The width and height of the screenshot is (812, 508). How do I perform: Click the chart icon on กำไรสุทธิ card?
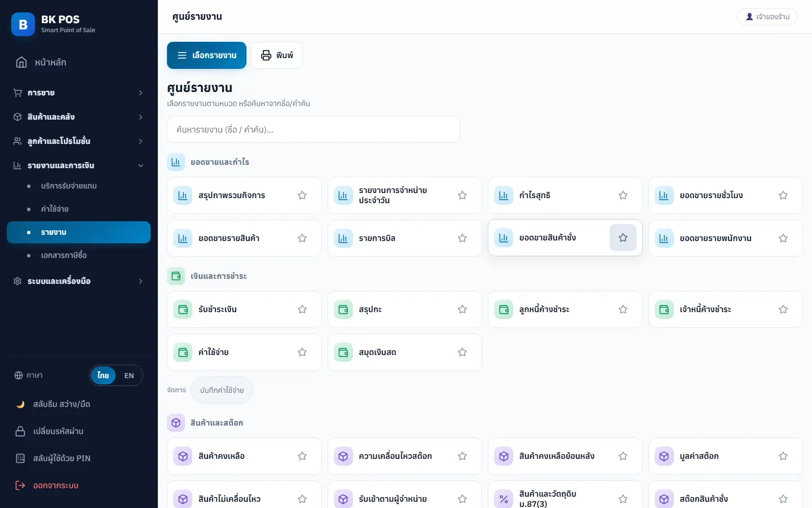click(504, 195)
